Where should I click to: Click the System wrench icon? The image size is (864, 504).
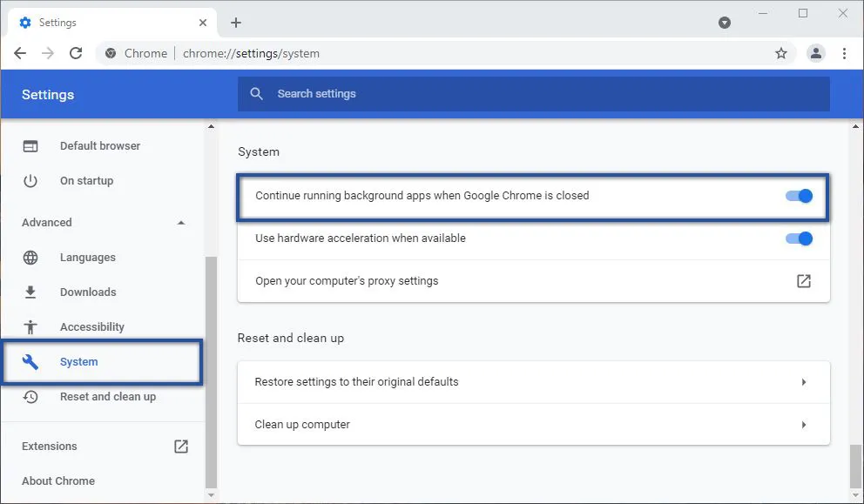(30, 361)
